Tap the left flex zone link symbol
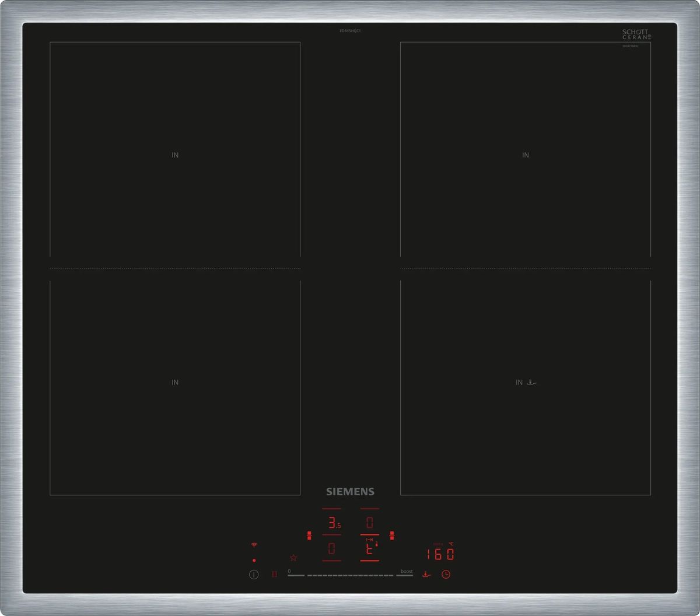This screenshot has width=700, height=616. pos(309,535)
